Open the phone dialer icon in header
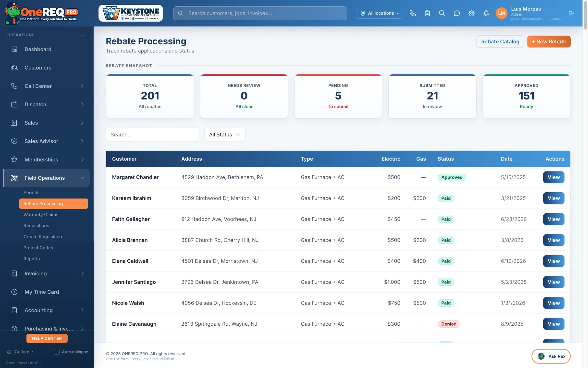Image resolution: width=588 pixels, height=368 pixels. 413,13
